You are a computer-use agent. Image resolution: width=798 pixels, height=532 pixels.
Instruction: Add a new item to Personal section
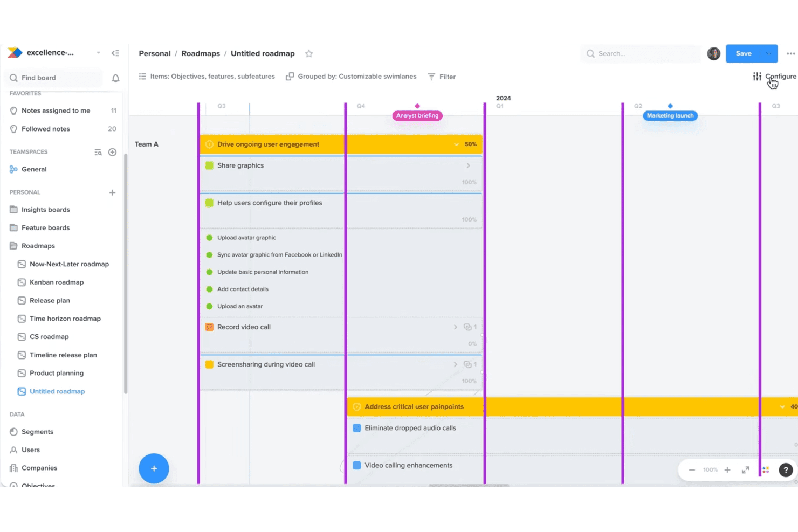click(112, 192)
